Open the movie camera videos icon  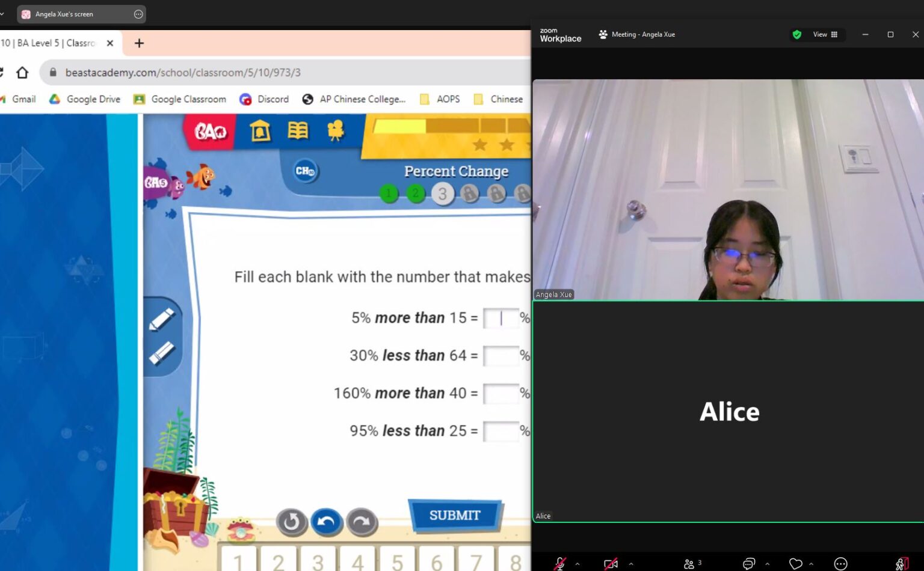[336, 130]
